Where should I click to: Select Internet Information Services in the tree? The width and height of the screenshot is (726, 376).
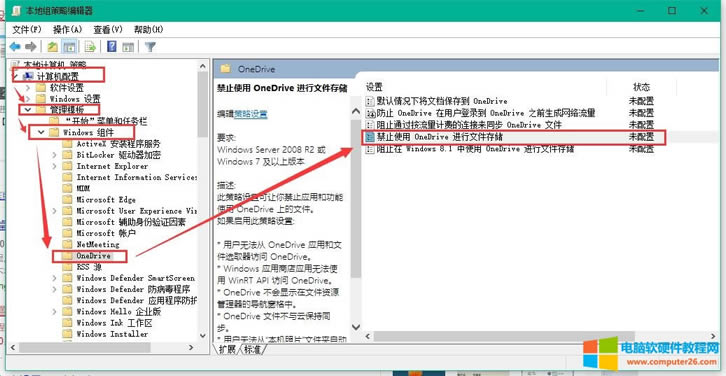tap(137, 177)
